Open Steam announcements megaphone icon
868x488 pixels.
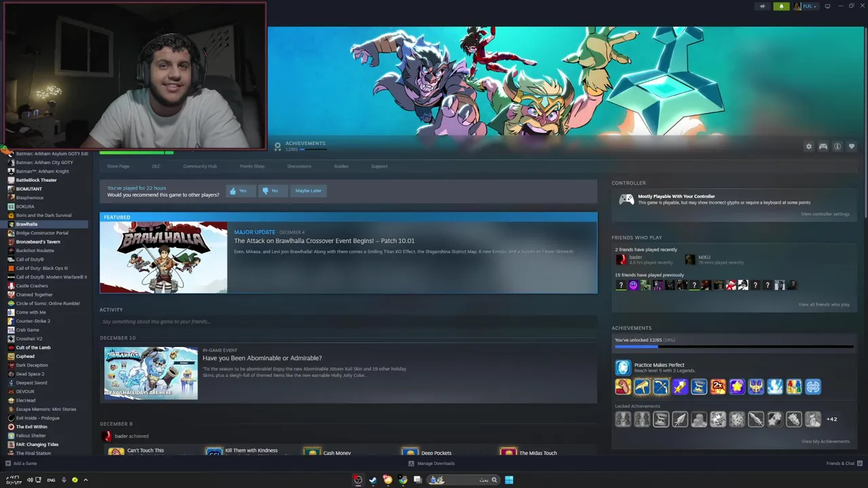[x=763, y=6]
